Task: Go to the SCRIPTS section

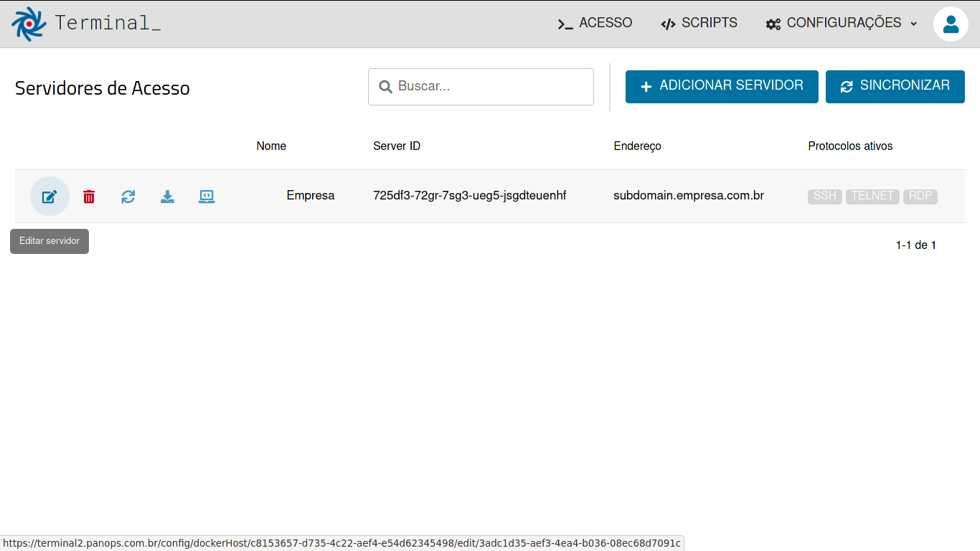Action: (699, 23)
